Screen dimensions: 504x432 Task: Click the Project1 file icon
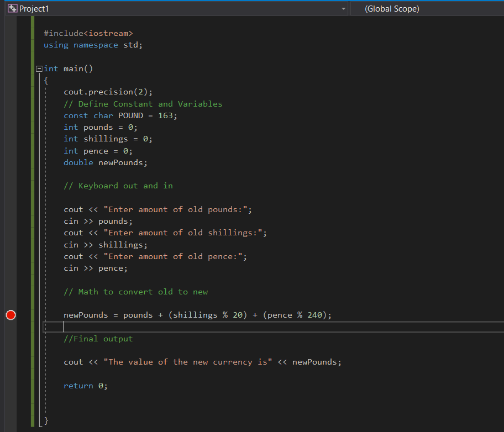[x=12, y=8]
